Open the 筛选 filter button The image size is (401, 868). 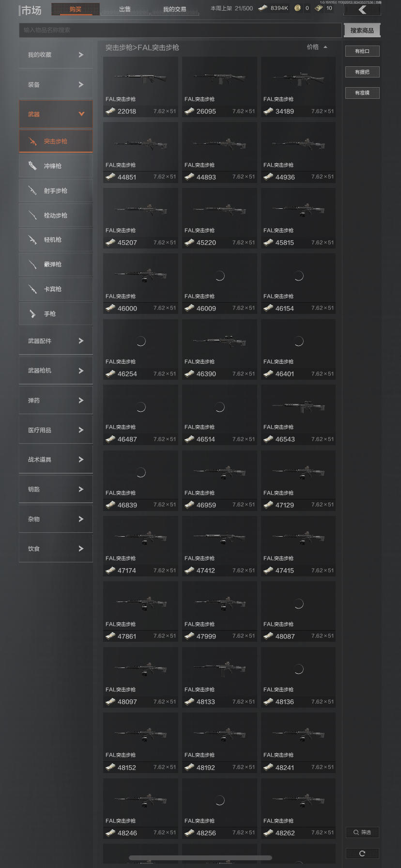tap(362, 832)
